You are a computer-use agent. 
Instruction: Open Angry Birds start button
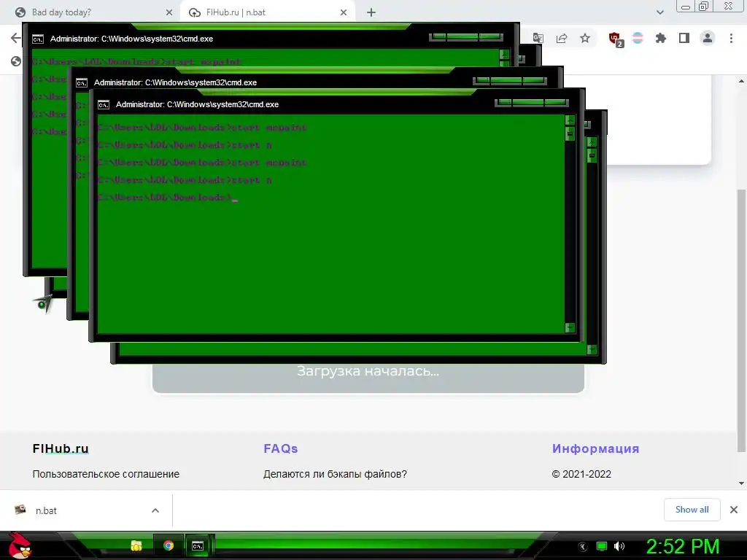point(19,545)
